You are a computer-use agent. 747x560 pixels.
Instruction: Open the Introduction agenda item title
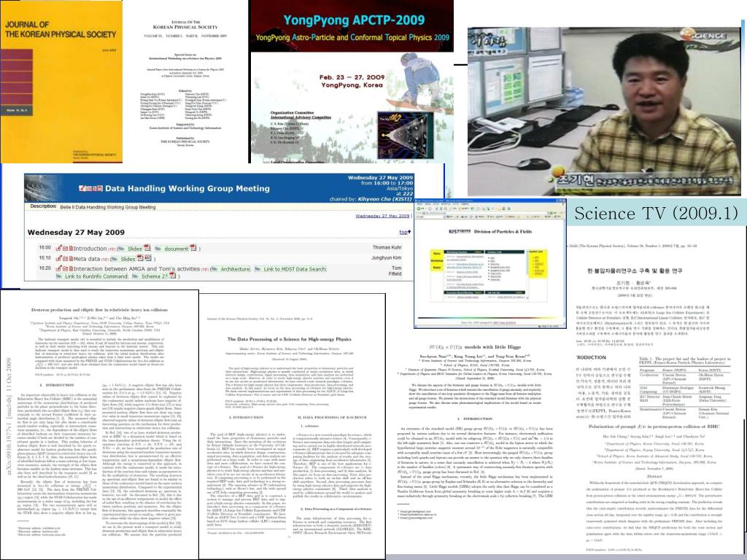click(90, 249)
